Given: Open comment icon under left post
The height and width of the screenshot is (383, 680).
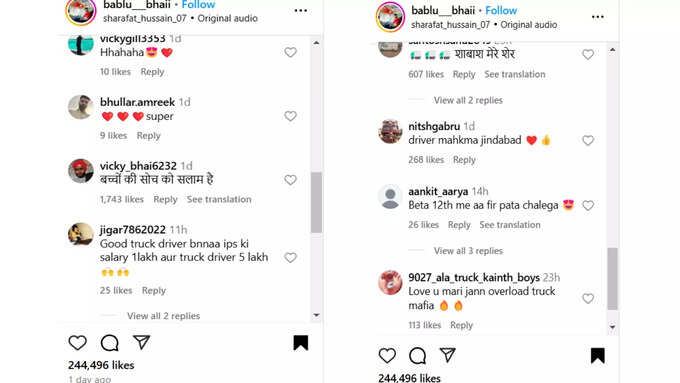Looking at the screenshot, I should (x=110, y=343).
